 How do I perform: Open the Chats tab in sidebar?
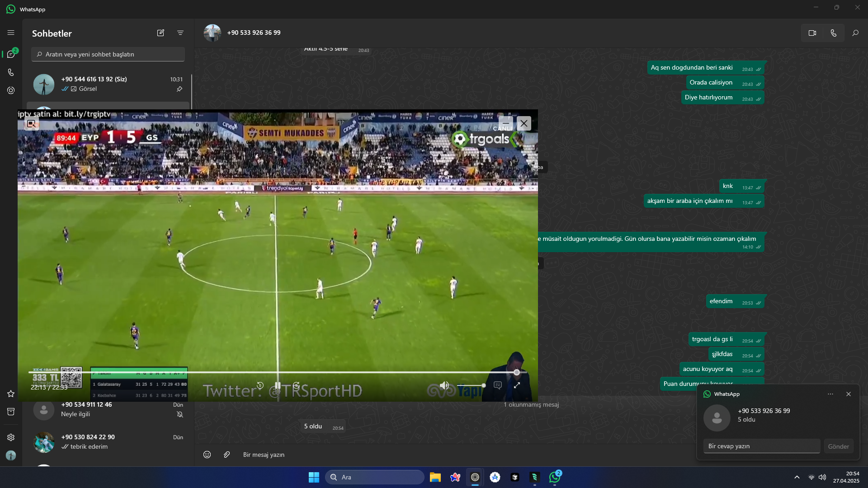click(11, 54)
